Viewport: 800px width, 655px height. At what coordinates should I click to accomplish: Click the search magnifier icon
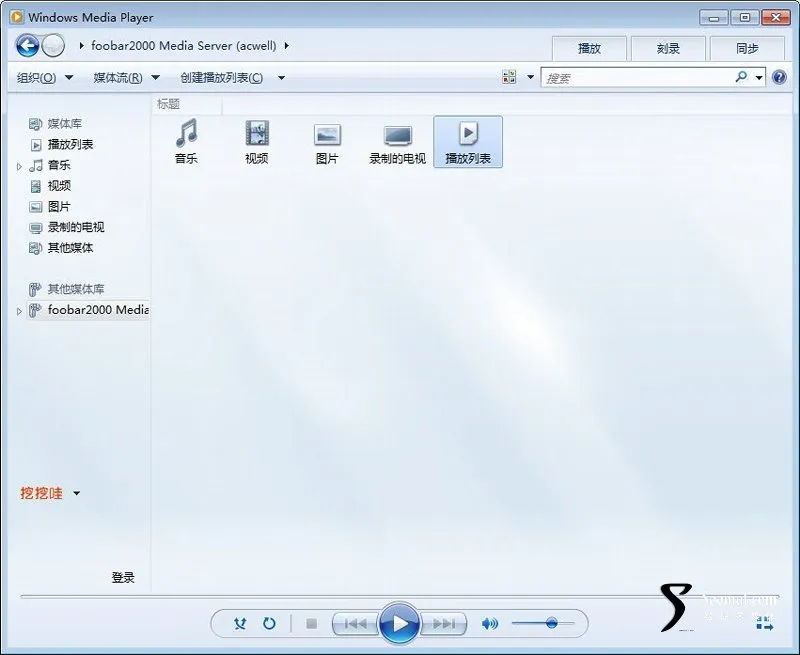[741, 77]
